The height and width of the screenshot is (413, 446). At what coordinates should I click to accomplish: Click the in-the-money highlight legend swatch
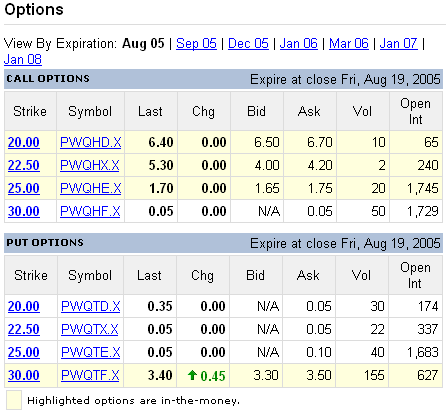coord(14,400)
